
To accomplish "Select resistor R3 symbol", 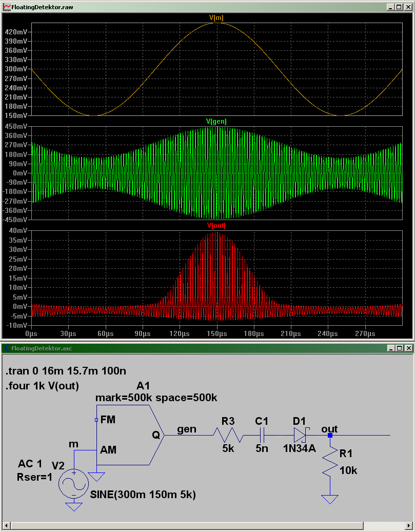I will click(x=228, y=435).
